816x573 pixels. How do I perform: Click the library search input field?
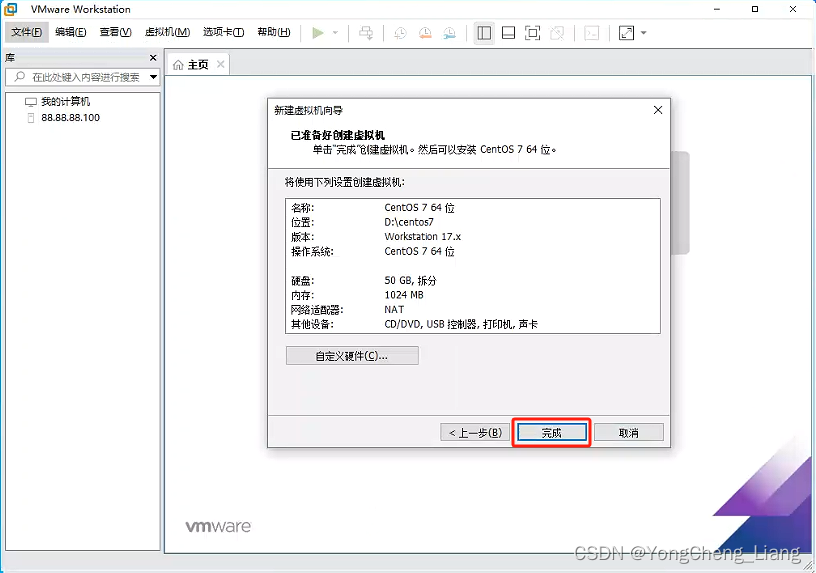click(85, 77)
